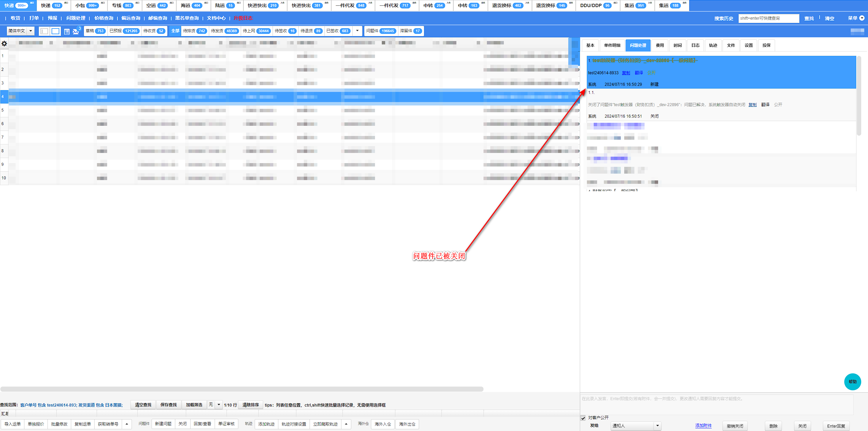The width and height of the screenshot is (868, 431).
Task: Click the 添加附件 link
Action: pyautogui.click(x=704, y=426)
